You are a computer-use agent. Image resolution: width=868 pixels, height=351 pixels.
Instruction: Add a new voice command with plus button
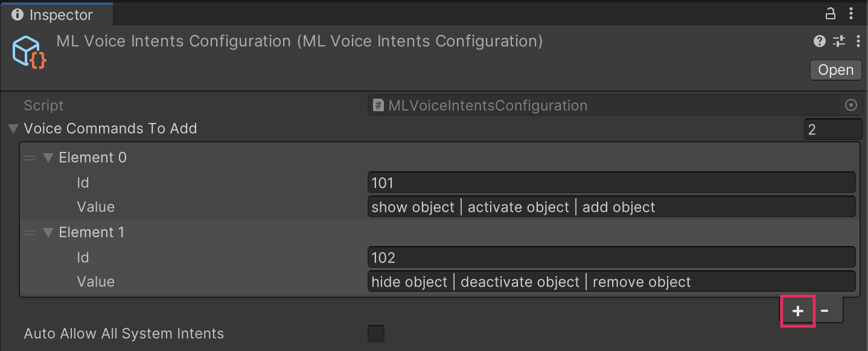[x=798, y=311]
